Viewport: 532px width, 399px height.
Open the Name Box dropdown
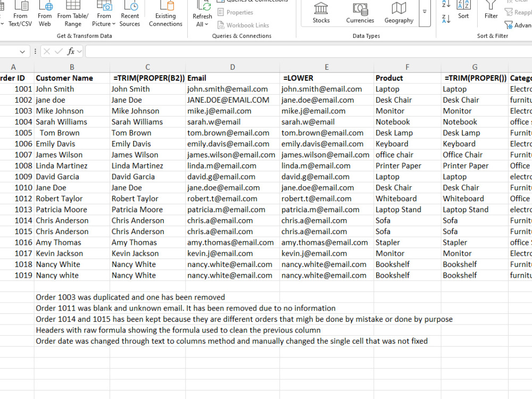click(22, 52)
